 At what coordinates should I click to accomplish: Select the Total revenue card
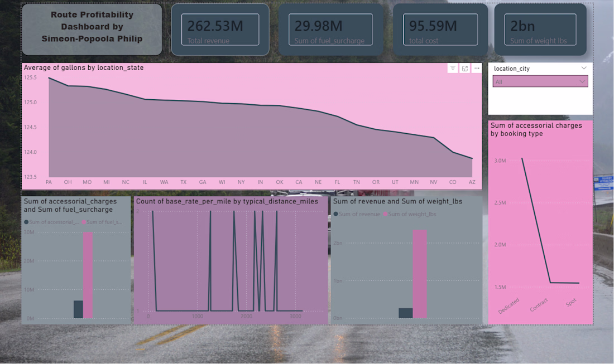(x=220, y=30)
